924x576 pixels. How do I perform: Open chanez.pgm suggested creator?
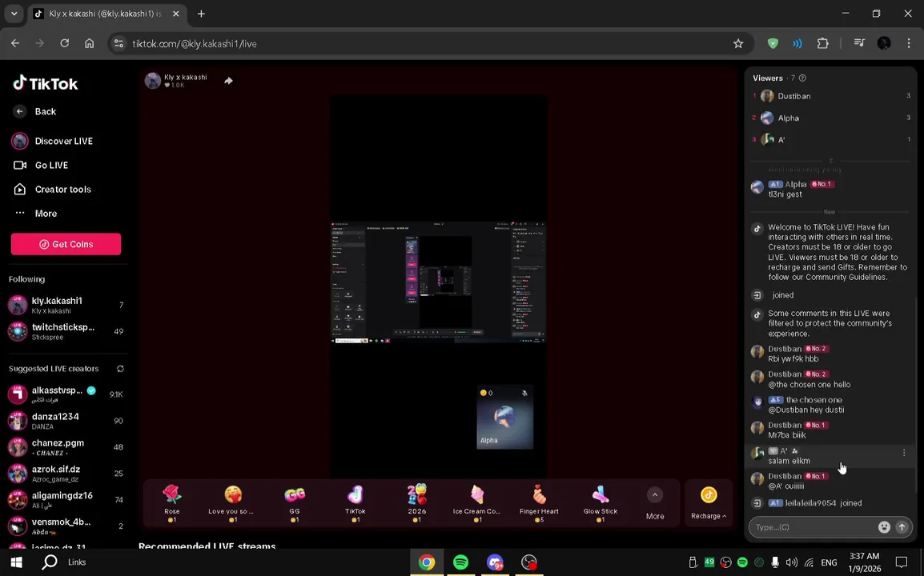pos(66,447)
